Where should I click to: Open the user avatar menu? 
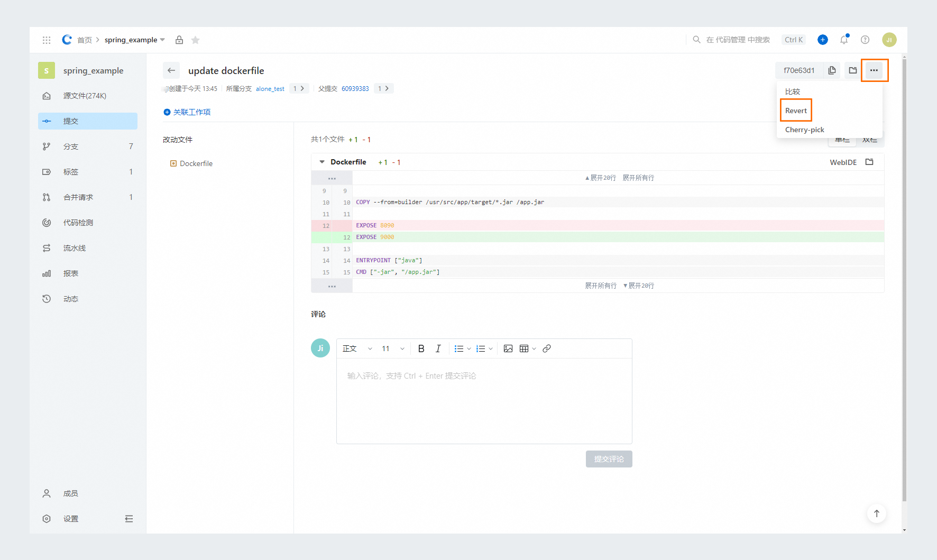[889, 40]
